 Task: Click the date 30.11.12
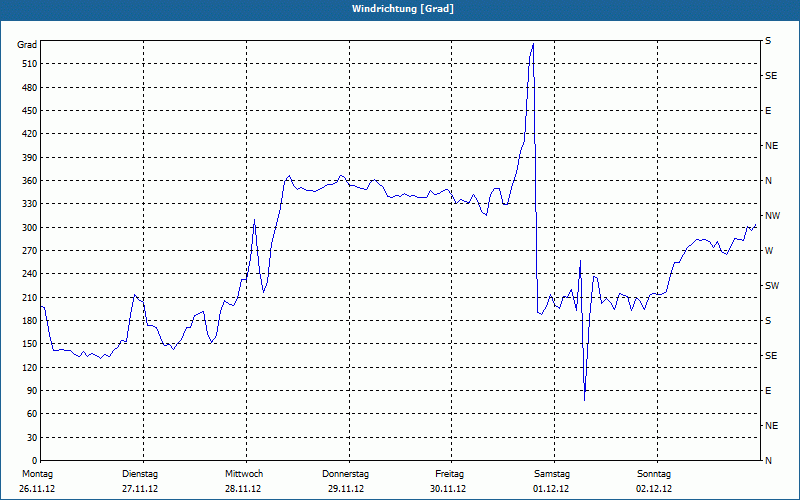(448, 489)
